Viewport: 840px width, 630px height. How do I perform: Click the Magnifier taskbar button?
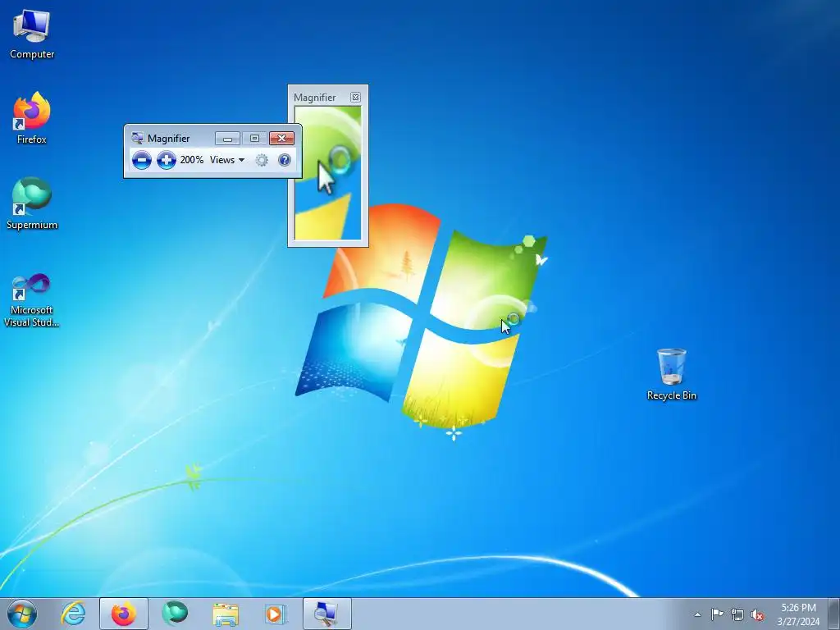click(x=326, y=614)
